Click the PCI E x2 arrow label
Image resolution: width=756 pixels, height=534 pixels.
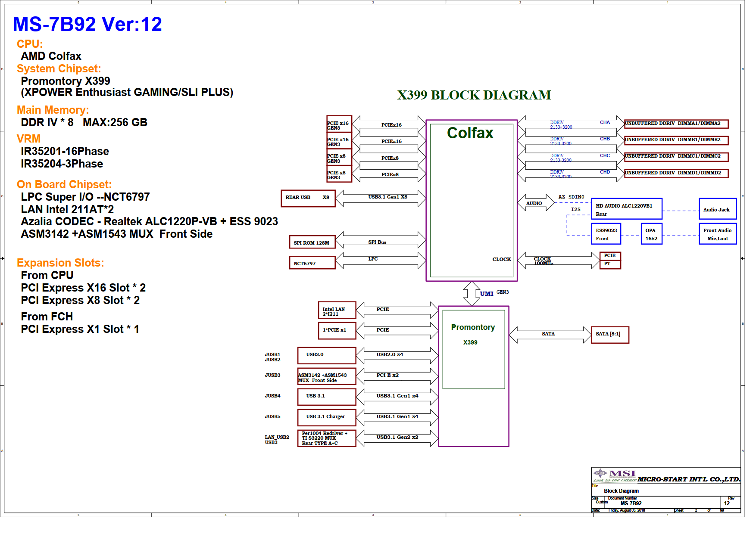[387, 375]
